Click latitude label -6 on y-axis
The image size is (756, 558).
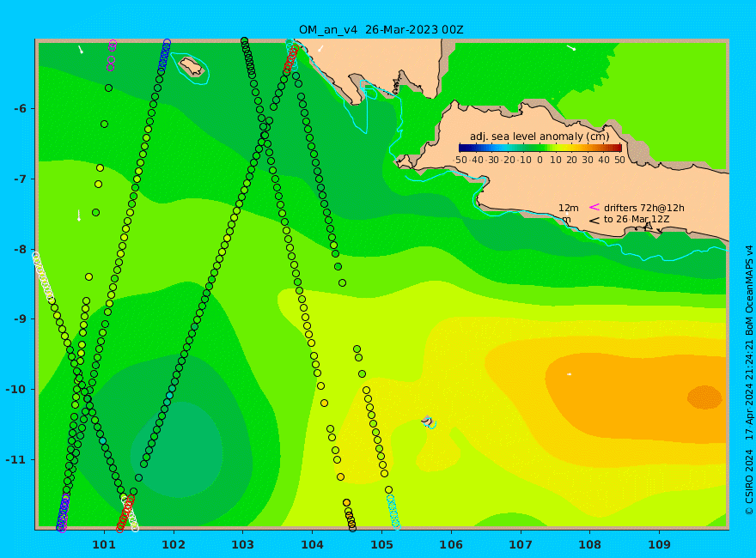point(21,108)
